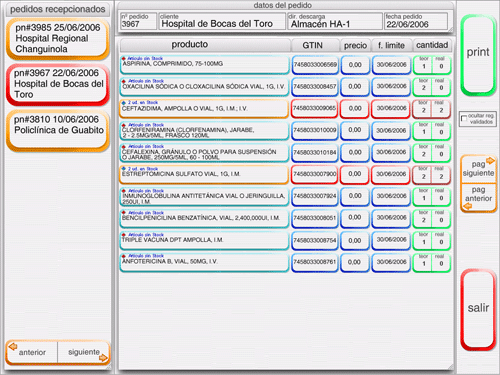Click GTIN cell 7458033010009
This screenshot has height=375, width=500.
point(315,130)
